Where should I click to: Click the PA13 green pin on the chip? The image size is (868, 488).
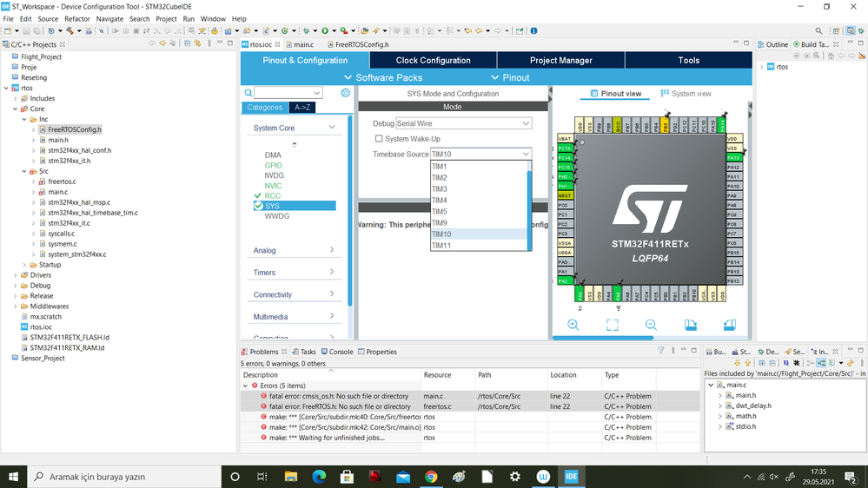(733, 158)
